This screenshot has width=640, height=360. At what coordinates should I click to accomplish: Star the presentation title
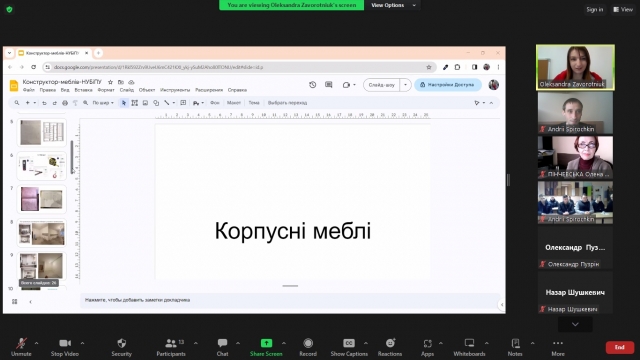click(110, 82)
